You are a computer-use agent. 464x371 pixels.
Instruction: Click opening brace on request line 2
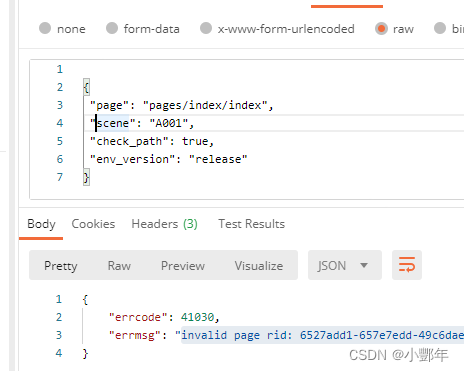point(86,87)
